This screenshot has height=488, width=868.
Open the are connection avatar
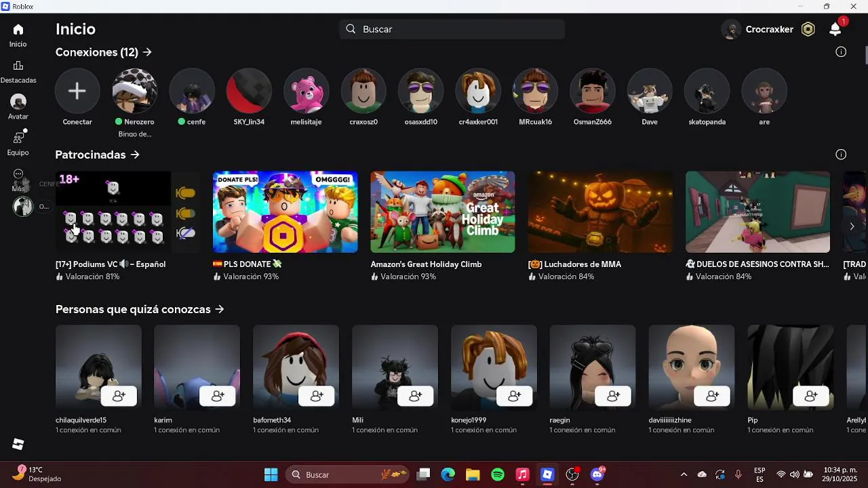[764, 91]
